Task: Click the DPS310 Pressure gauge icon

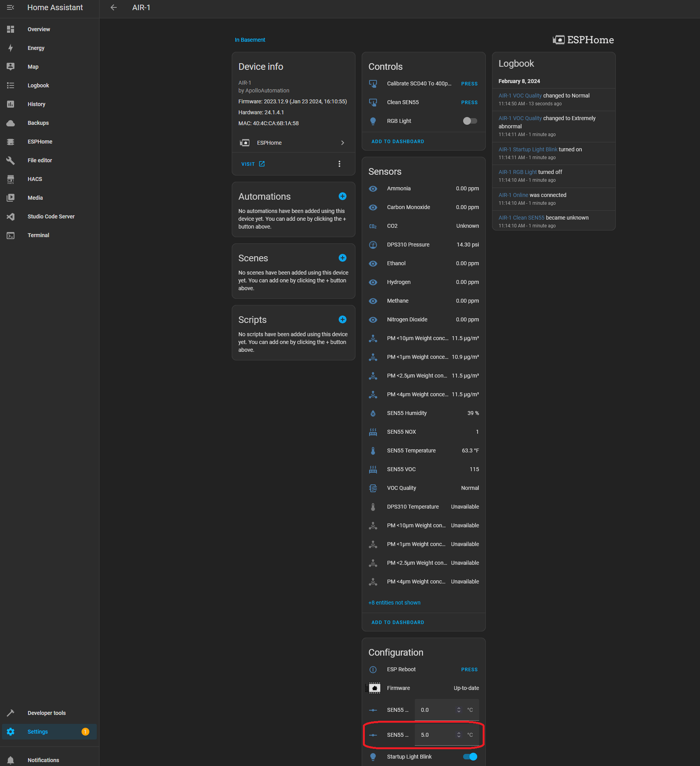Action: (x=373, y=245)
